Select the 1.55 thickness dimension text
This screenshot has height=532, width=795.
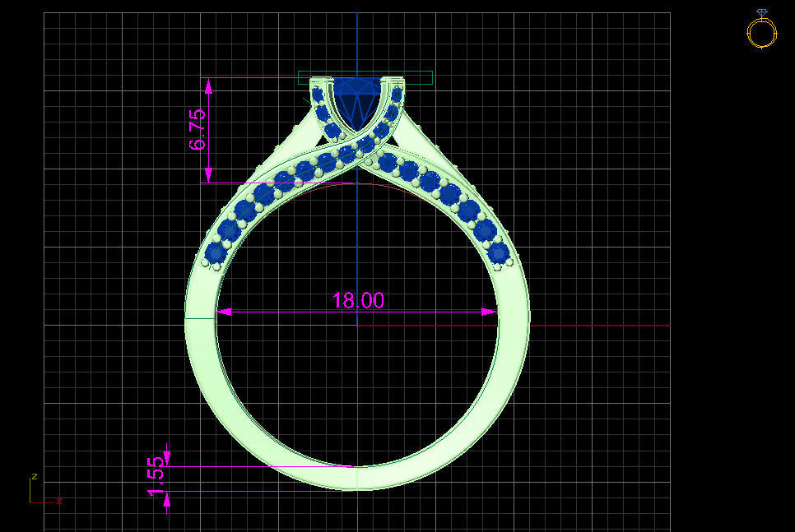156,477
